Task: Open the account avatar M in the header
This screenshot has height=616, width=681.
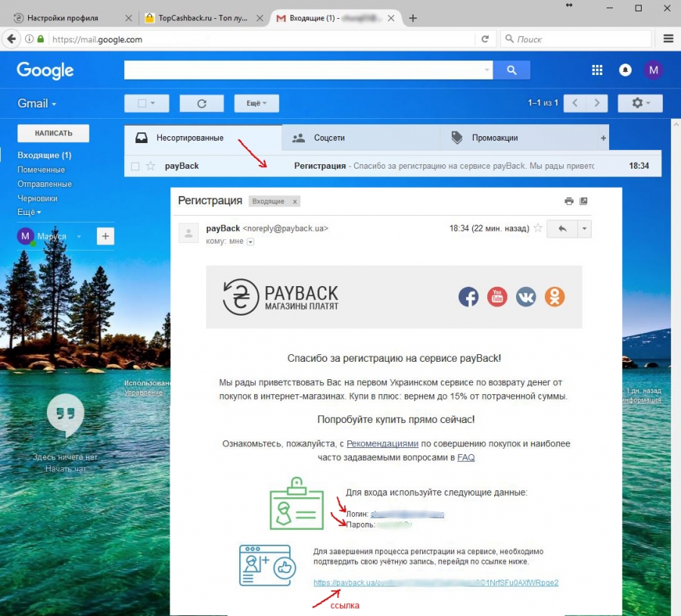Action: point(653,70)
